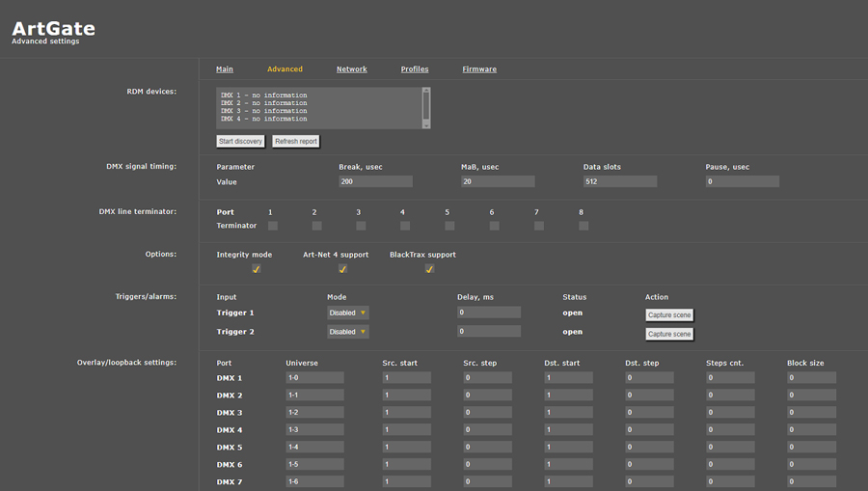Click DMX 3 Dst. start field

click(x=568, y=413)
